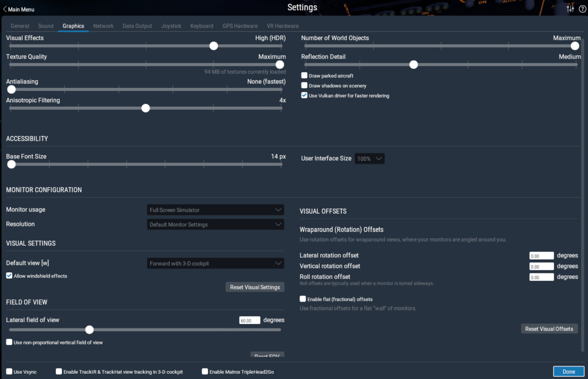Switch to the Joystick tab
Viewport: 588px width, 379px height.
click(x=171, y=26)
